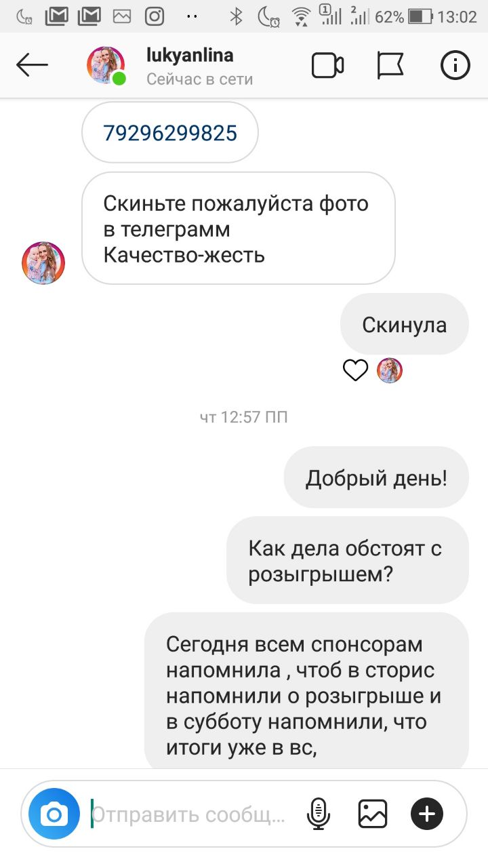Tap the lukyanlina username title

pyautogui.click(x=190, y=55)
